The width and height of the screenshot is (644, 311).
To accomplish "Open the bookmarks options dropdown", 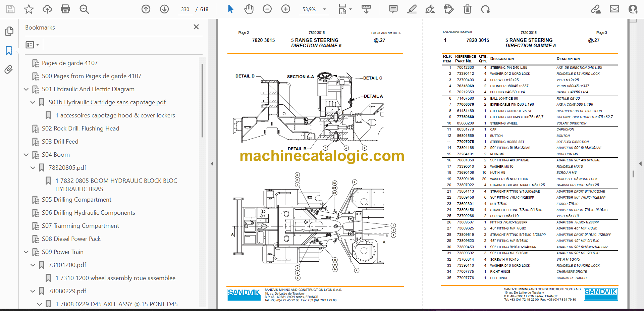I will (x=33, y=45).
